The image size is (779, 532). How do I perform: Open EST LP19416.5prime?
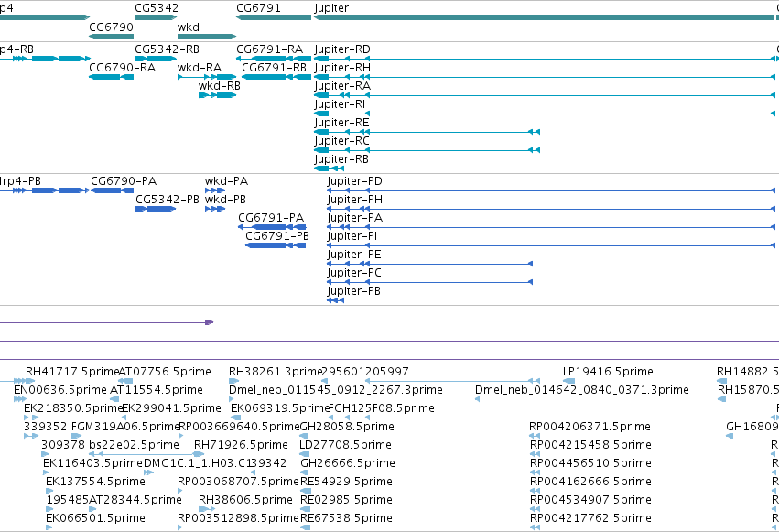click(x=608, y=372)
